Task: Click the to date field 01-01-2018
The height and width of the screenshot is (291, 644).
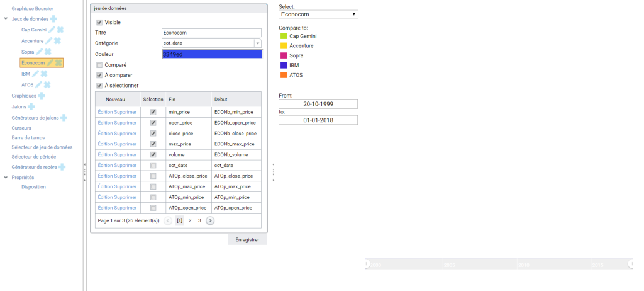Action: pos(318,120)
